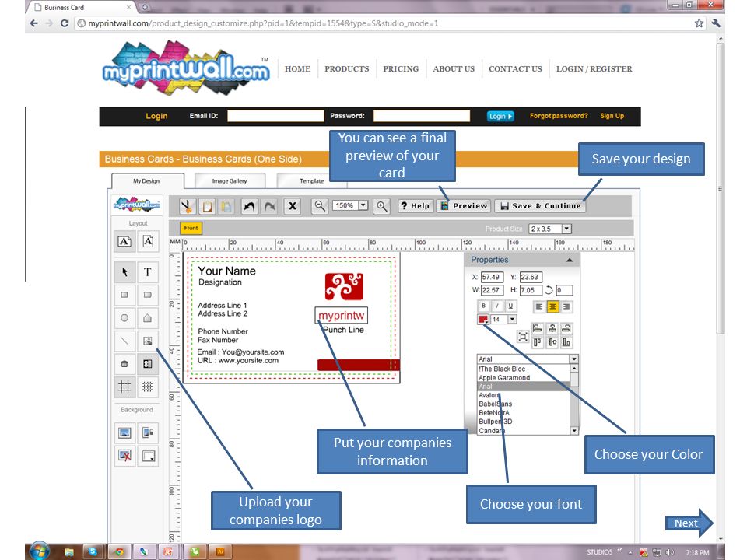Screen dimensions: 747x560
Task: Set text alignment to right
Action: point(566,306)
